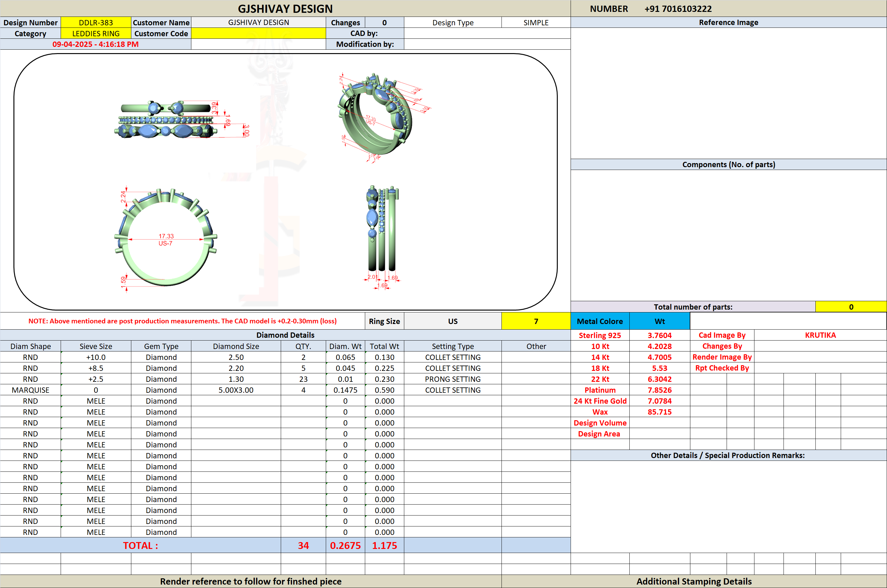Click the GJSHIVAY DESIGN title header
The width and height of the screenshot is (887, 588).
coord(285,9)
